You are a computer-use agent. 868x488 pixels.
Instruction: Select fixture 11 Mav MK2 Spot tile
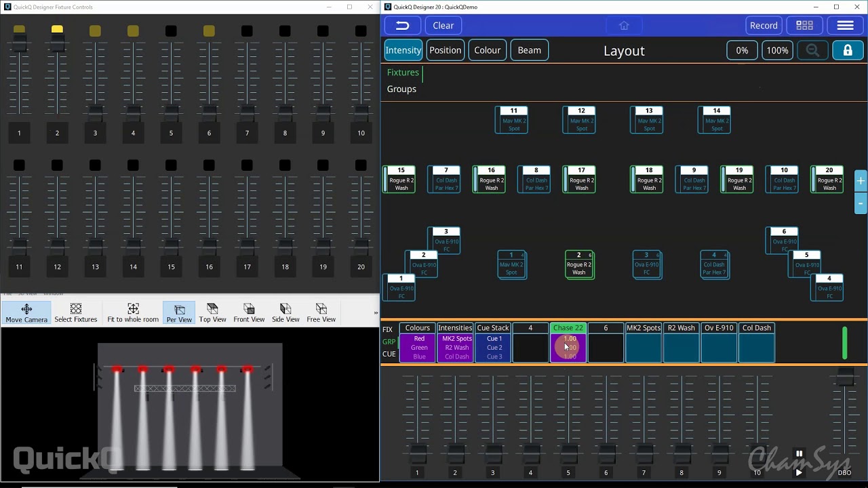511,120
